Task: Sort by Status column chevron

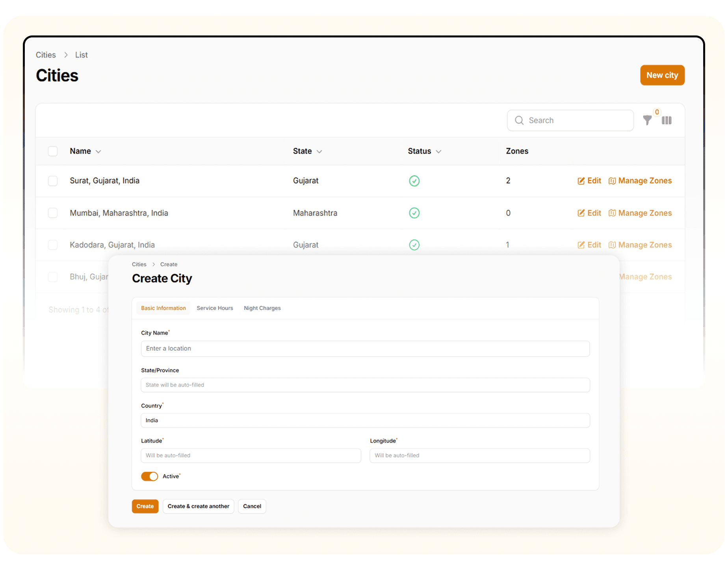Action: [x=438, y=152]
